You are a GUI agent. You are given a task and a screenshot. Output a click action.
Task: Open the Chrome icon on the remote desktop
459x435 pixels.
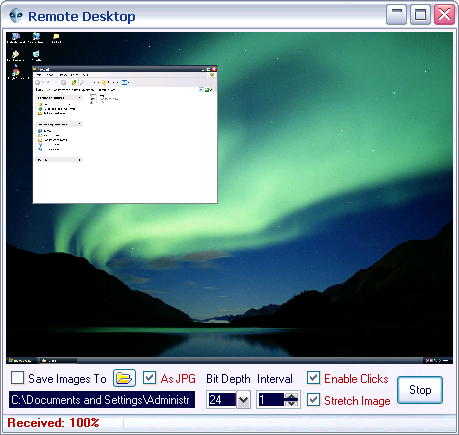click(16, 72)
